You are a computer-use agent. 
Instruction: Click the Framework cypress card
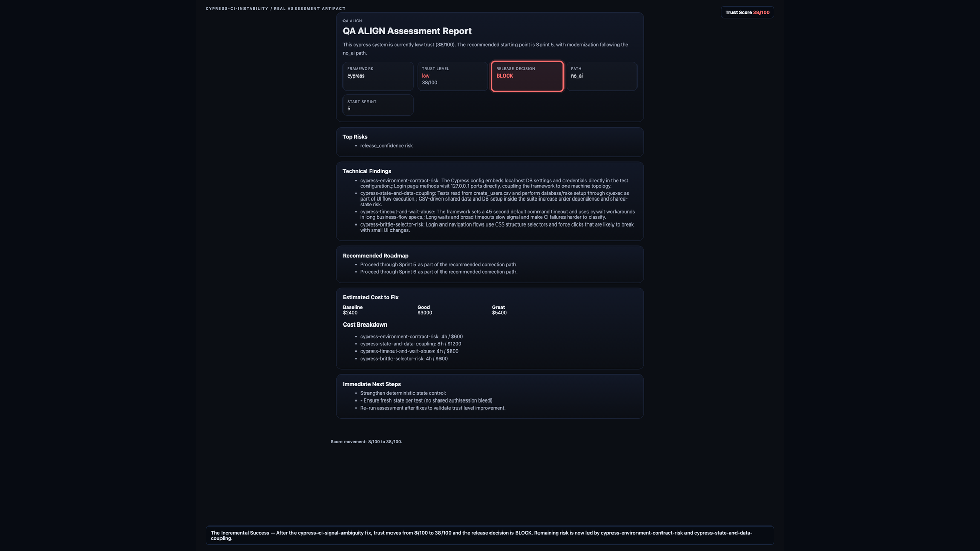tap(378, 77)
